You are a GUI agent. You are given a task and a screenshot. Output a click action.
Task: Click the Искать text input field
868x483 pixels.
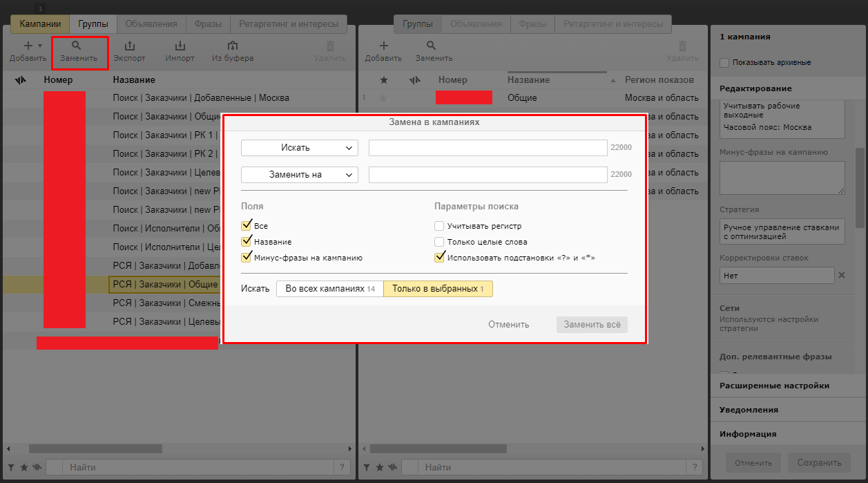[x=488, y=148]
